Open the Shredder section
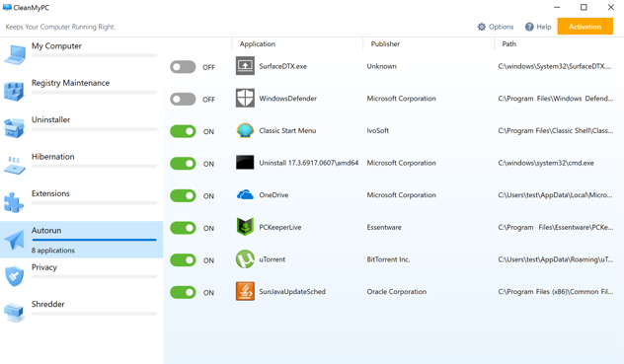The height and width of the screenshot is (364, 624). click(81, 313)
